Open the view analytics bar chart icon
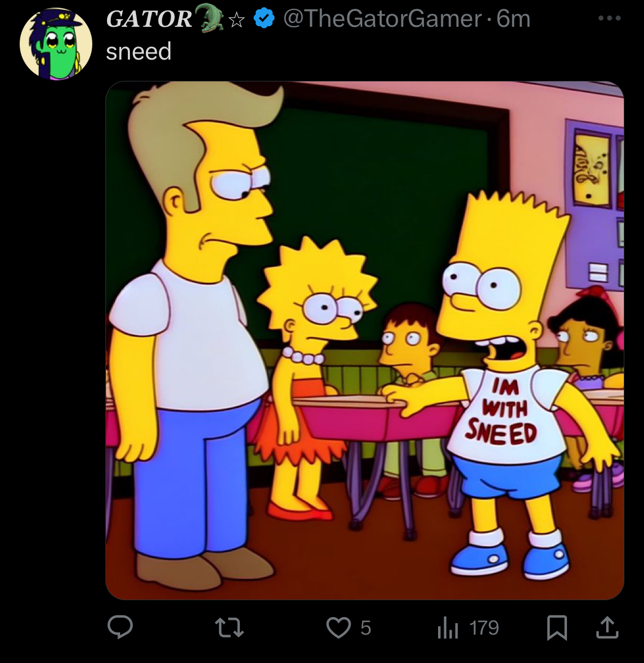644x663 pixels. [x=447, y=628]
